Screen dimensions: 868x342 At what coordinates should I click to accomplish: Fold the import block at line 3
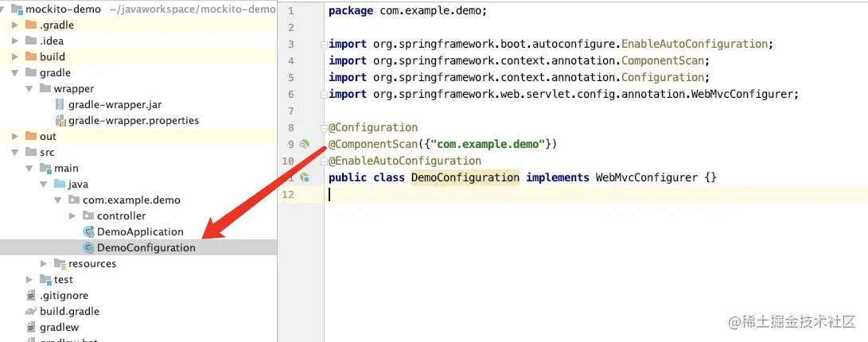(324, 45)
